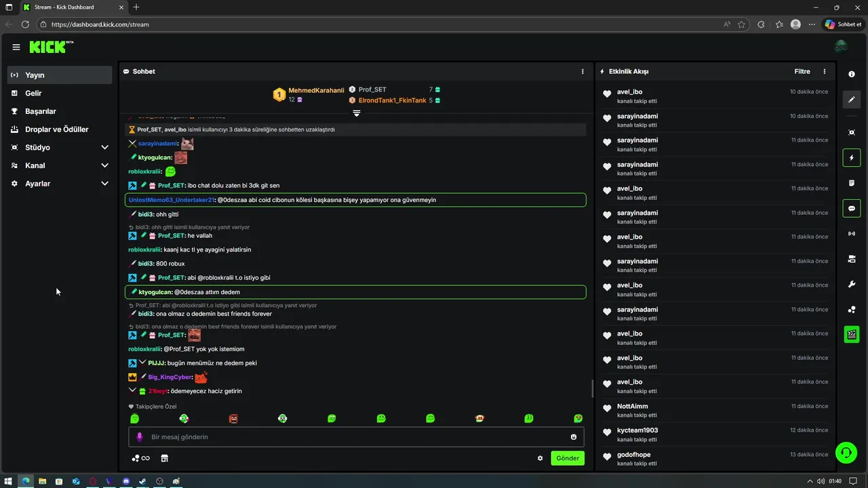The image size is (868, 488).
Task: Collapse the leaderboard arrow under chat header
Action: (356, 114)
